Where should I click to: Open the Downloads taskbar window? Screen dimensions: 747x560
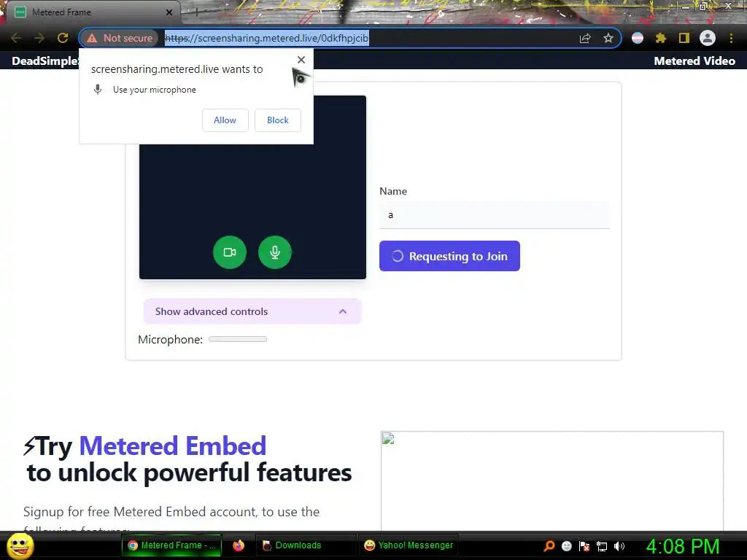click(306, 545)
